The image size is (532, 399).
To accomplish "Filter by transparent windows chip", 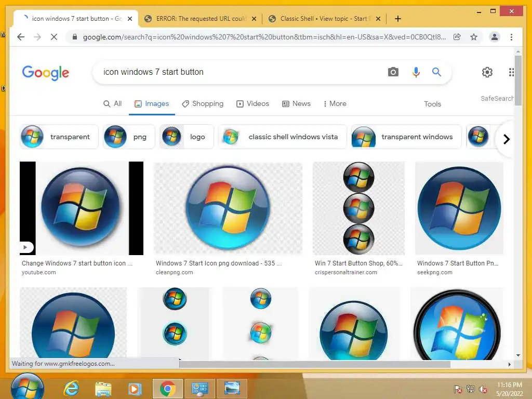I will click(x=406, y=137).
